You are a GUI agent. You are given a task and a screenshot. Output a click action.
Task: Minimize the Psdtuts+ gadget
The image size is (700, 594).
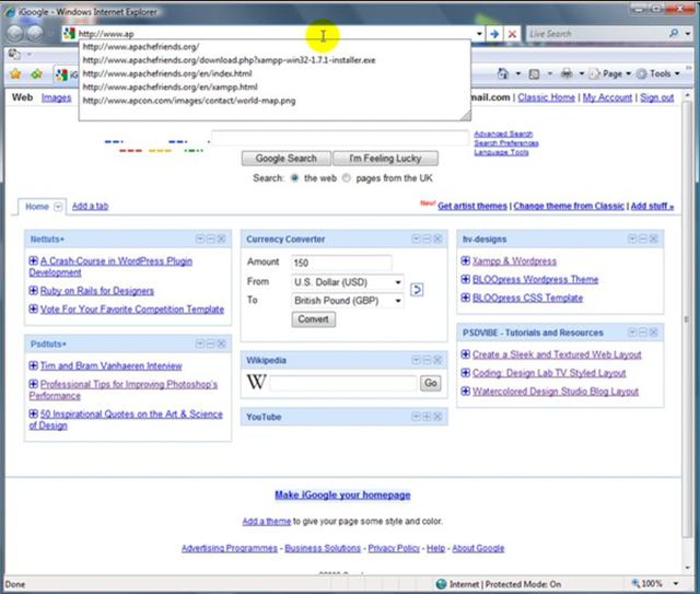tap(211, 344)
